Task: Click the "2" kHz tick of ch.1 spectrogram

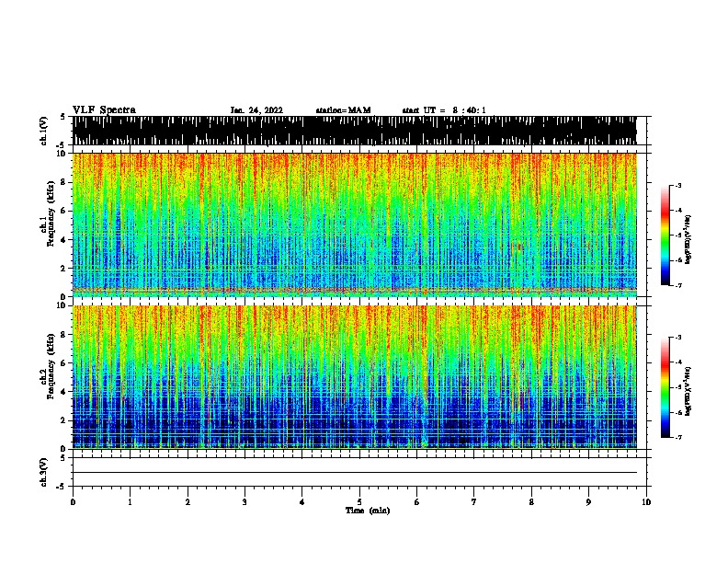Action: coord(64,269)
